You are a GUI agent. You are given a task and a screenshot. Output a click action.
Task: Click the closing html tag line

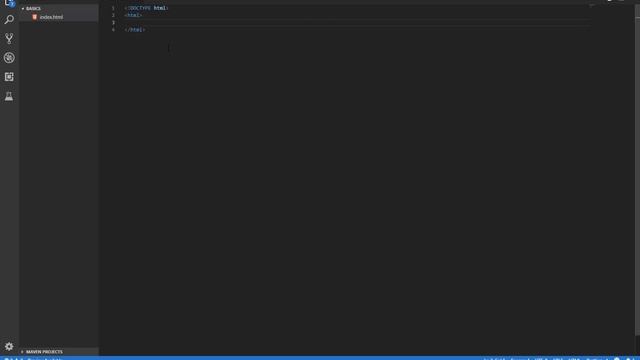tap(135, 30)
